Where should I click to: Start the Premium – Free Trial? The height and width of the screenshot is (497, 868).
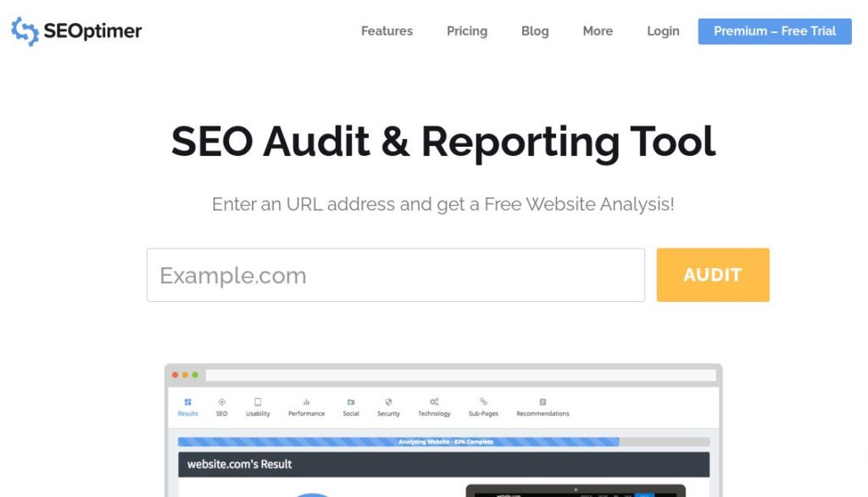775,31
